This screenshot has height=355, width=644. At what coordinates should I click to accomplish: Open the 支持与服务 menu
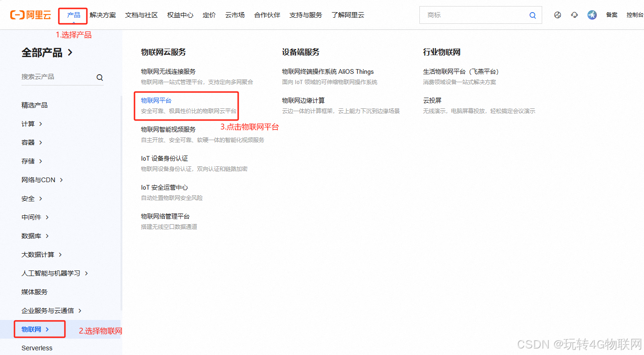(x=306, y=15)
